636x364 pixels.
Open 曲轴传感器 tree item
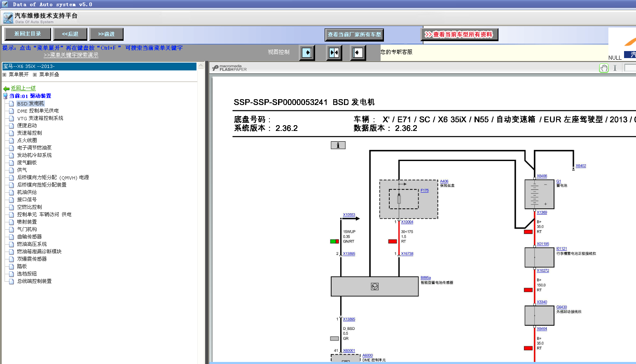pyautogui.click(x=30, y=237)
